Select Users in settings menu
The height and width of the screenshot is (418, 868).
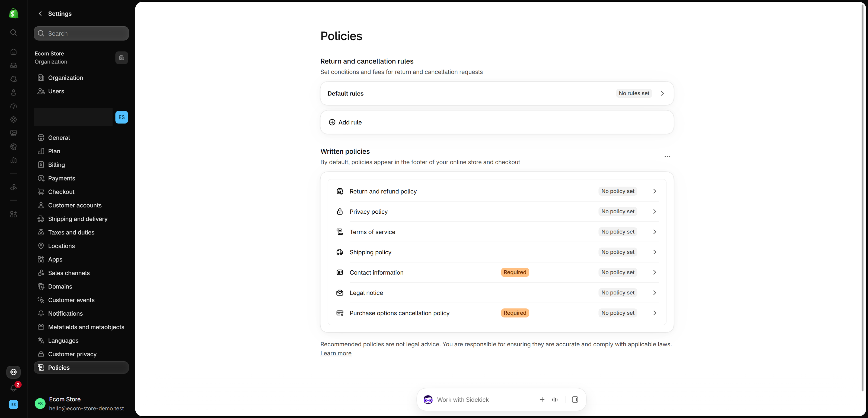pyautogui.click(x=81, y=91)
